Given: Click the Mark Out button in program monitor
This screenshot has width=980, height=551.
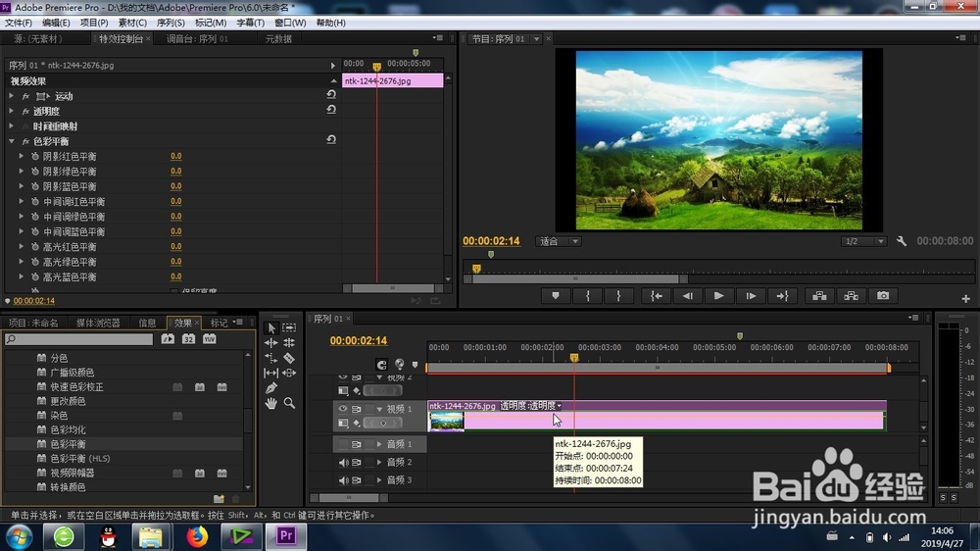Looking at the screenshot, I should click(x=618, y=296).
